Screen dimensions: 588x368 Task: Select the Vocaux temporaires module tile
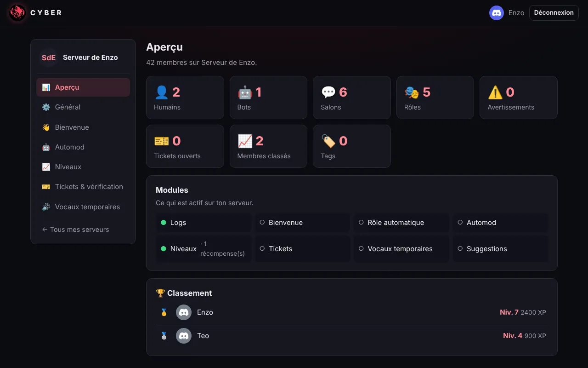[x=401, y=249]
